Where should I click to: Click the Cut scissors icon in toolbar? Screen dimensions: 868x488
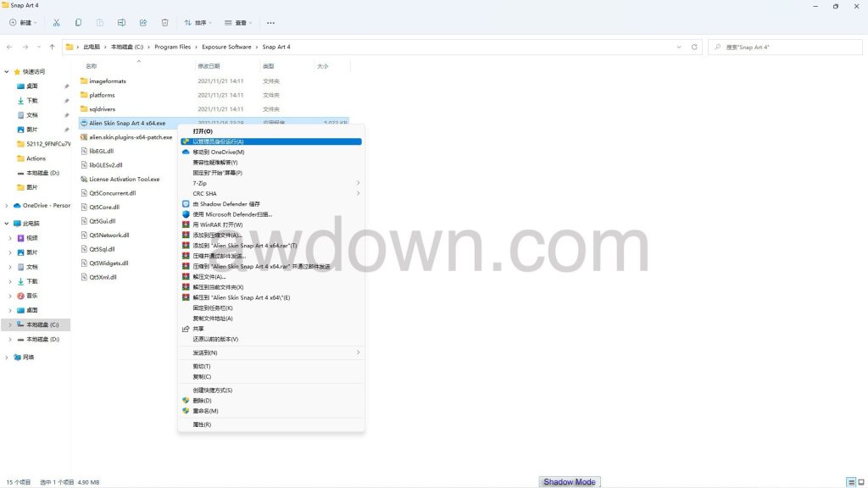pos(56,22)
